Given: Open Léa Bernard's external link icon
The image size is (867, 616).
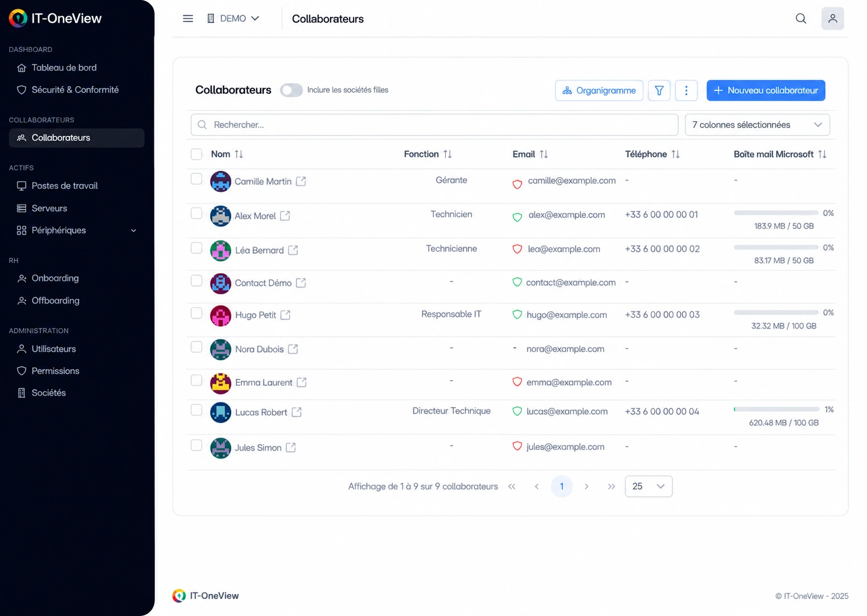Looking at the screenshot, I should pos(293,250).
